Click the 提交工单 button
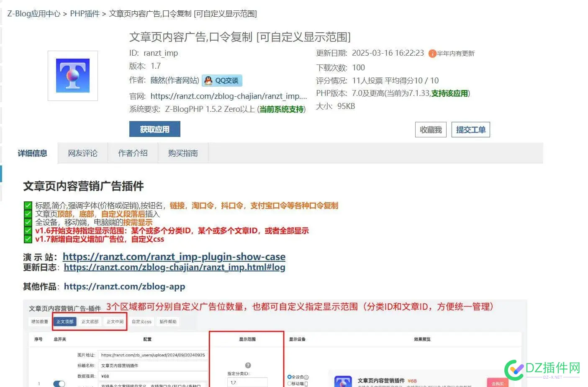588x387 pixels. coord(470,129)
